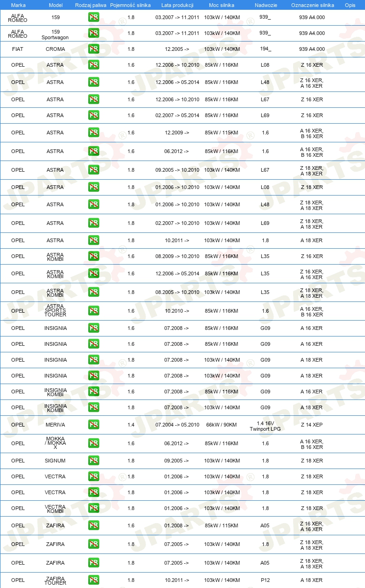Select the FIAT brand cell
The height and width of the screenshot is (588, 365).
[x=18, y=49]
